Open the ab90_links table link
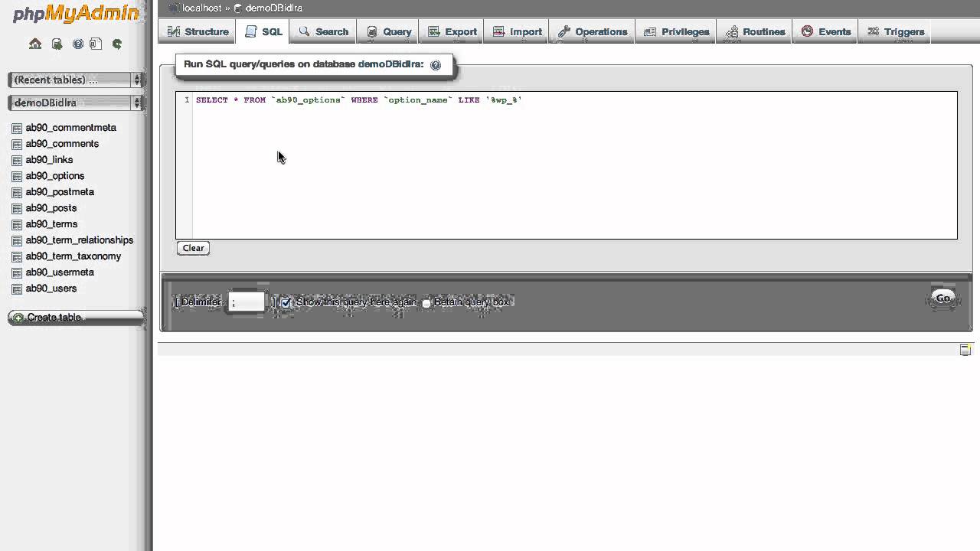This screenshot has height=551, width=980. 49,160
